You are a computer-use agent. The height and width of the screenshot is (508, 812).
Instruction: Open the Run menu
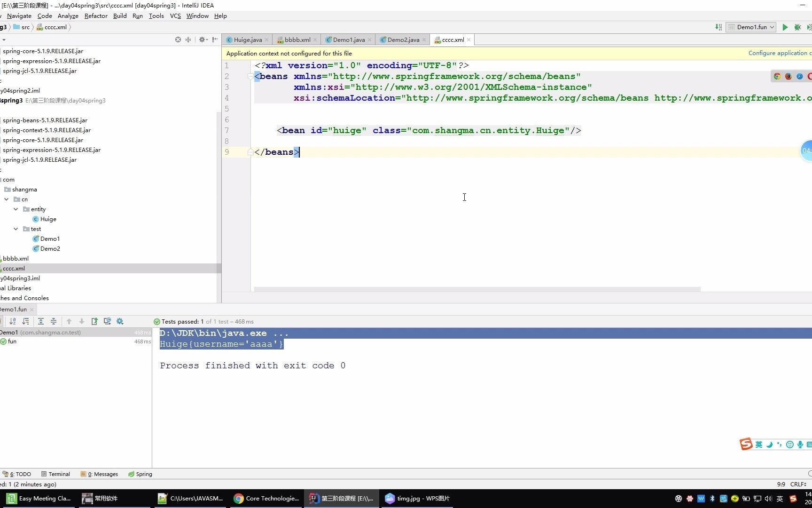[138, 16]
